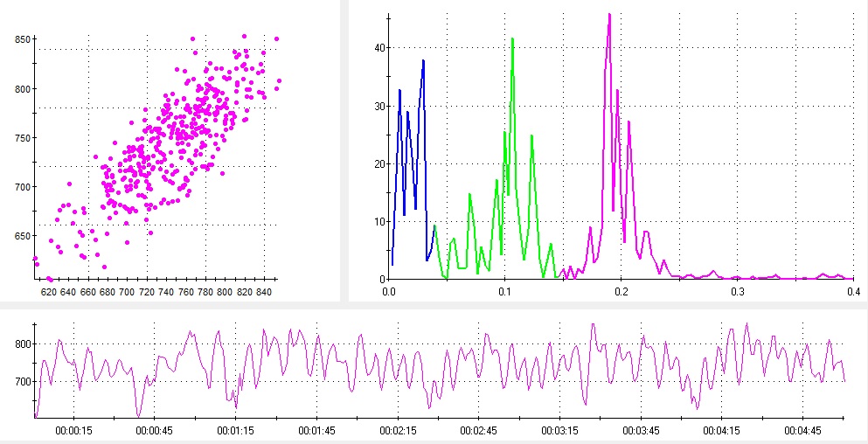Click the 0.2 label on spectrum x-axis
Image resolution: width=868 pixels, height=444 pixels.
pos(621,291)
